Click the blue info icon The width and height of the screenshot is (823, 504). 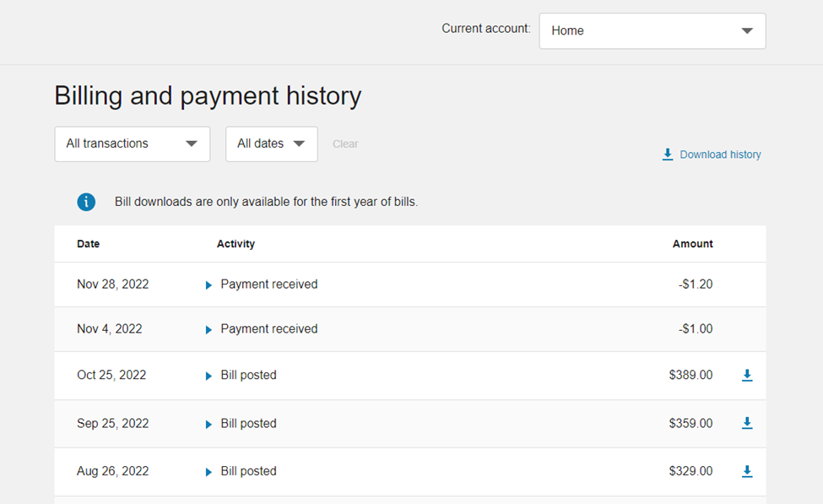[86, 202]
